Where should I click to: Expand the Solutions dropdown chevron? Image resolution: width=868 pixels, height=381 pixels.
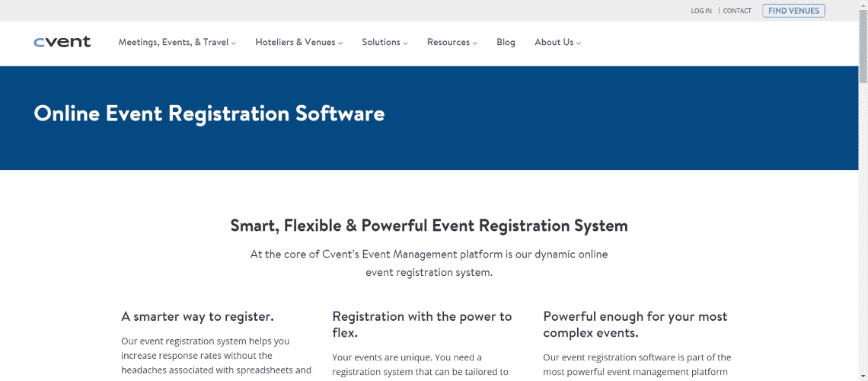pos(406,43)
